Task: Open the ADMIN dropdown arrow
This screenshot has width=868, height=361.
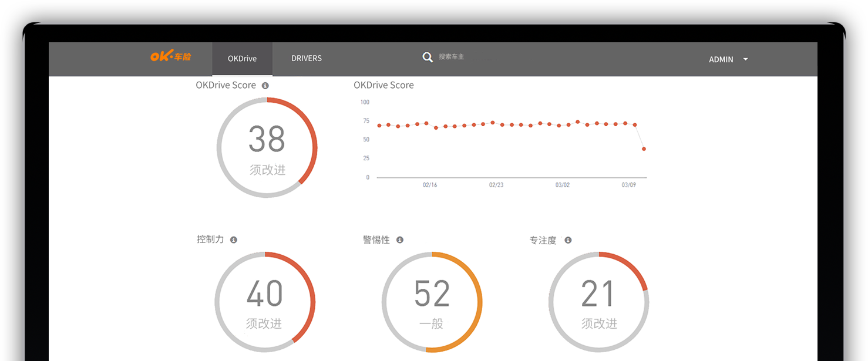Action: (x=745, y=59)
